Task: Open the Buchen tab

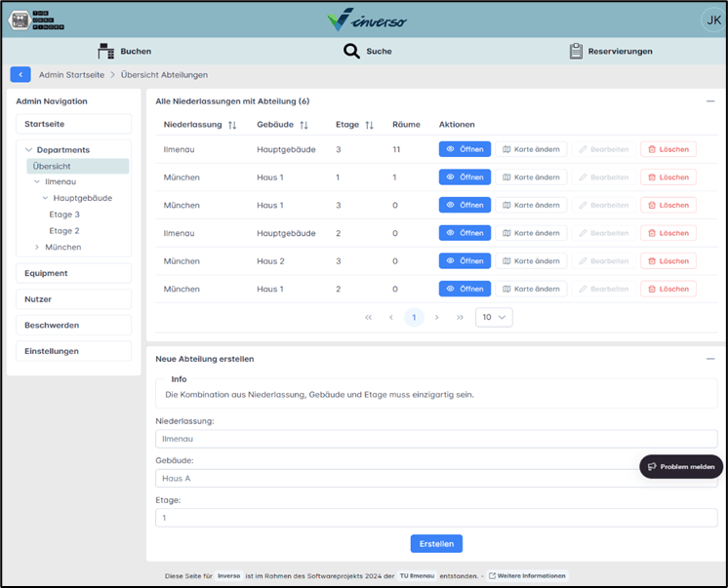Action: [x=125, y=51]
